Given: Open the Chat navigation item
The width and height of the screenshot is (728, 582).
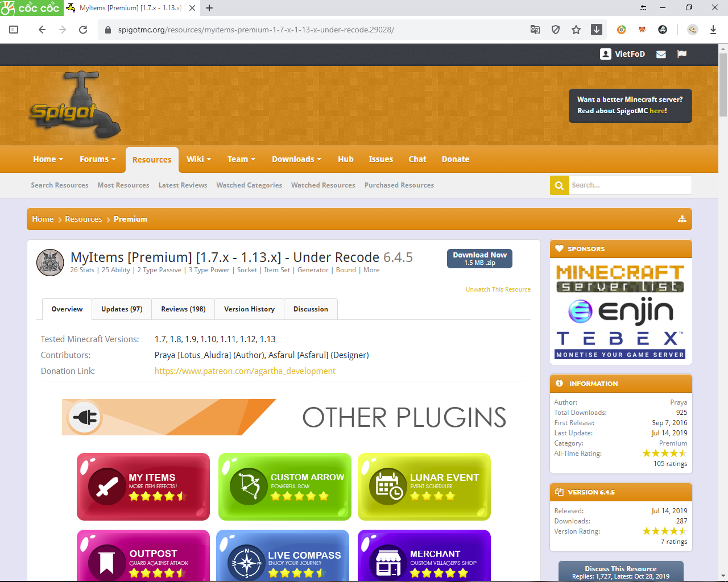Looking at the screenshot, I should click(x=417, y=159).
